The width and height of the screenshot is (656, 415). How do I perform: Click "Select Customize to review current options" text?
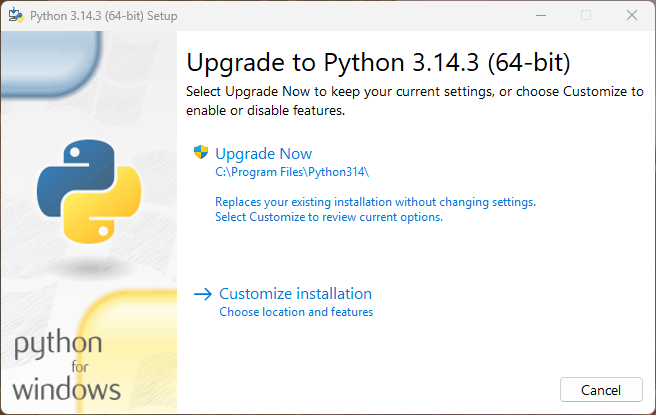(328, 217)
